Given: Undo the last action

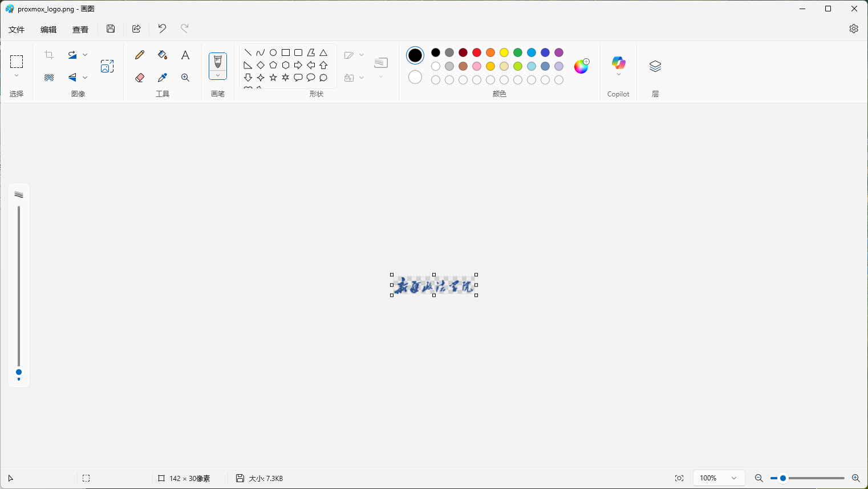Looking at the screenshot, I should (x=162, y=29).
